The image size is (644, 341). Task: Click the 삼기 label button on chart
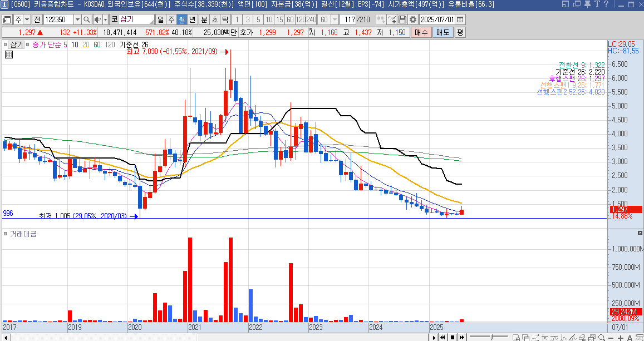point(16,45)
